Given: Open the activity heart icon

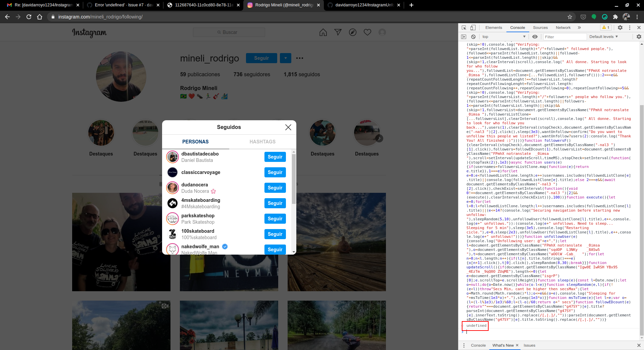Looking at the screenshot, I should [367, 32].
